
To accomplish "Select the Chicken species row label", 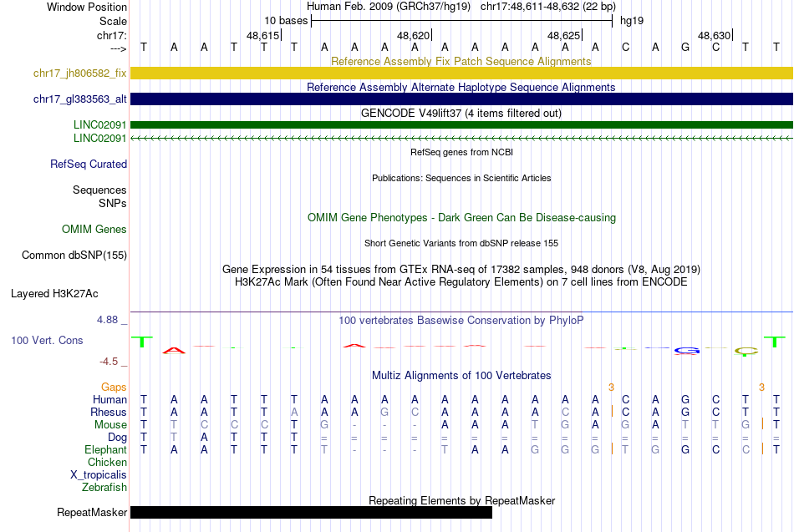I will click(107, 463).
